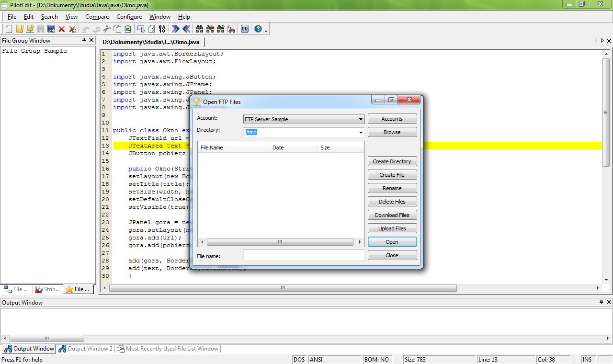Click the Rename button
613x364 pixels.
pos(392,188)
